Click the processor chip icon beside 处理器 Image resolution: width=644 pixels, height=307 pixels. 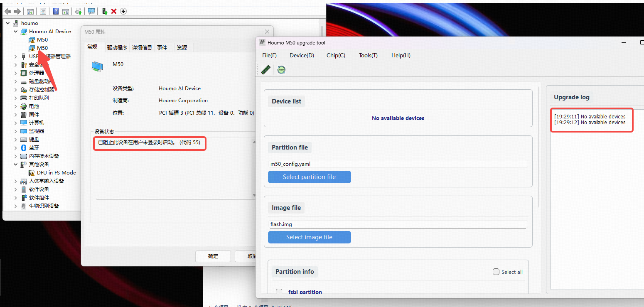[x=24, y=73]
